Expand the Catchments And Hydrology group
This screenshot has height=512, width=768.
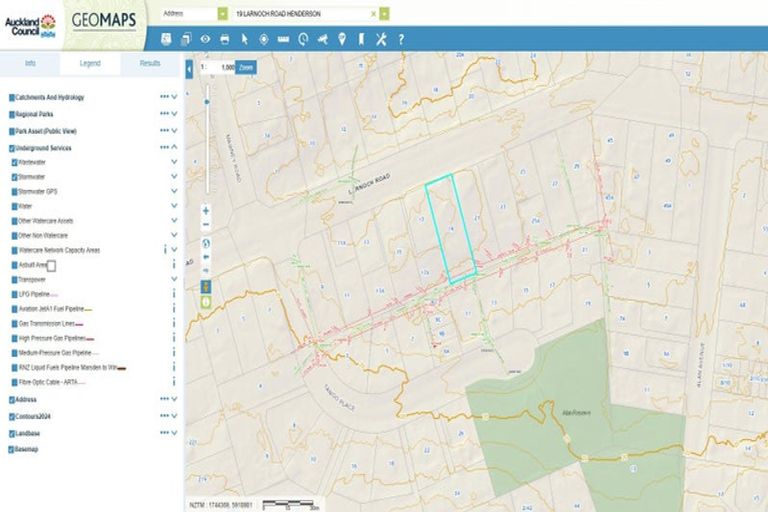point(175,98)
